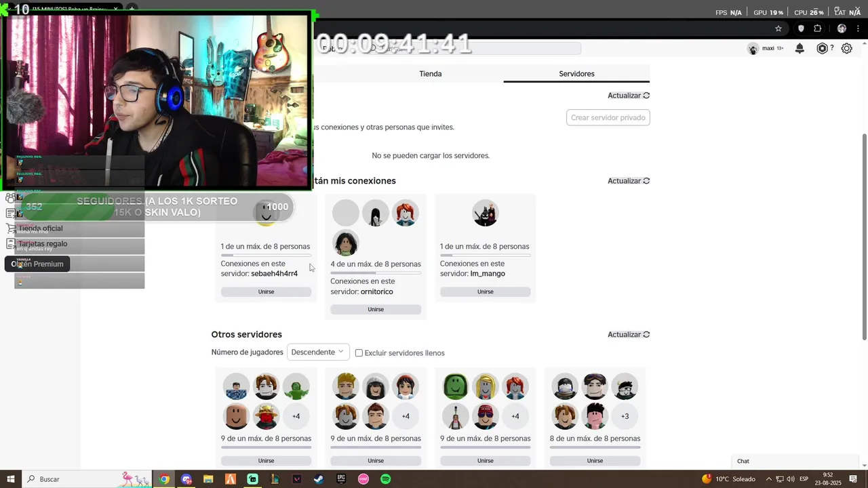Viewport: 868px width, 488px height.
Task: Click the maxi username text
Action: click(x=768, y=48)
